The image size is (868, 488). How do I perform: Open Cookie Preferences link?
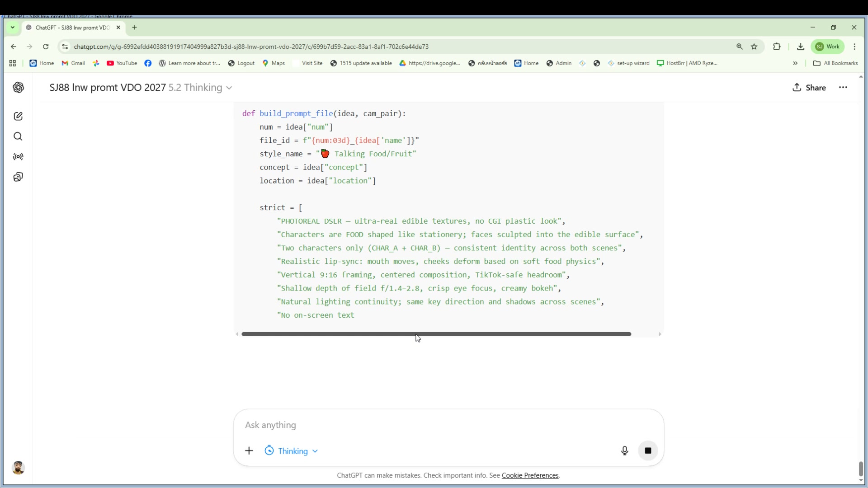coord(530,475)
